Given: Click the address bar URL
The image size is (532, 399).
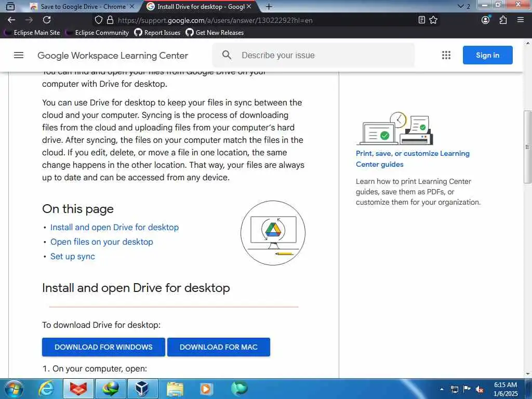Looking at the screenshot, I should [215, 20].
